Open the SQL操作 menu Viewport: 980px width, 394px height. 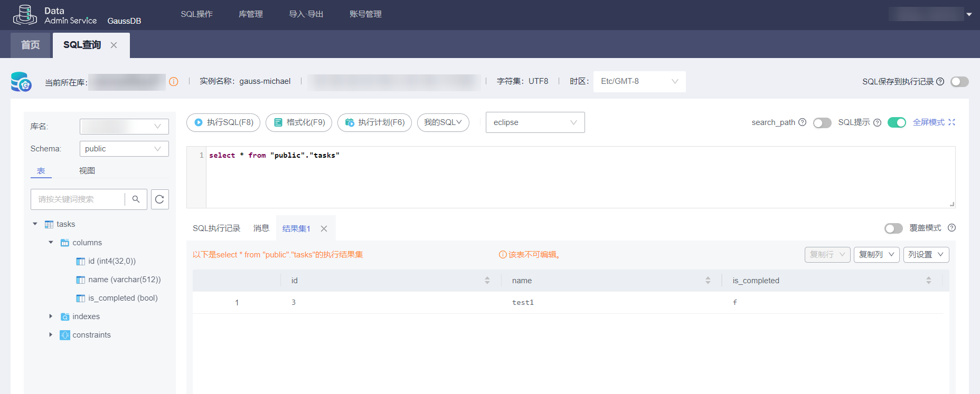point(196,14)
